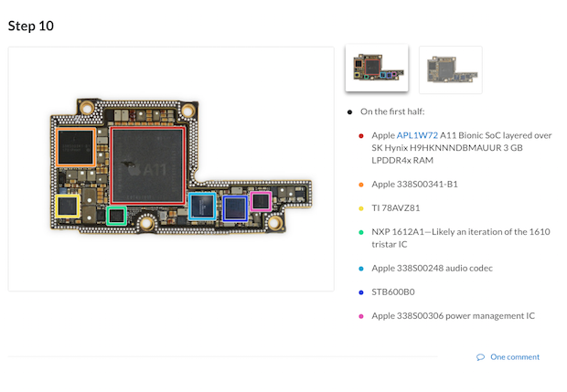Click the text 'On the first half:'
Image resolution: width=567 pixels, height=392 pixels.
(x=392, y=111)
